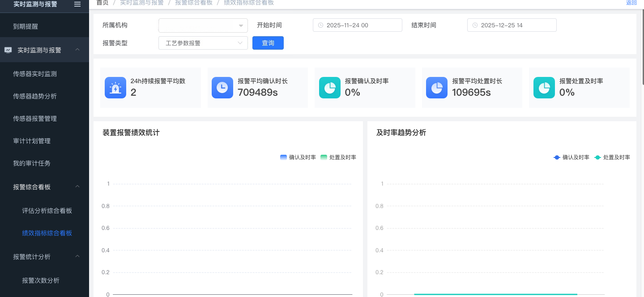Open 评估分析综合看板 from the sidebar
Viewport: 644px width, 297px height.
pyautogui.click(x=47, y=211)
